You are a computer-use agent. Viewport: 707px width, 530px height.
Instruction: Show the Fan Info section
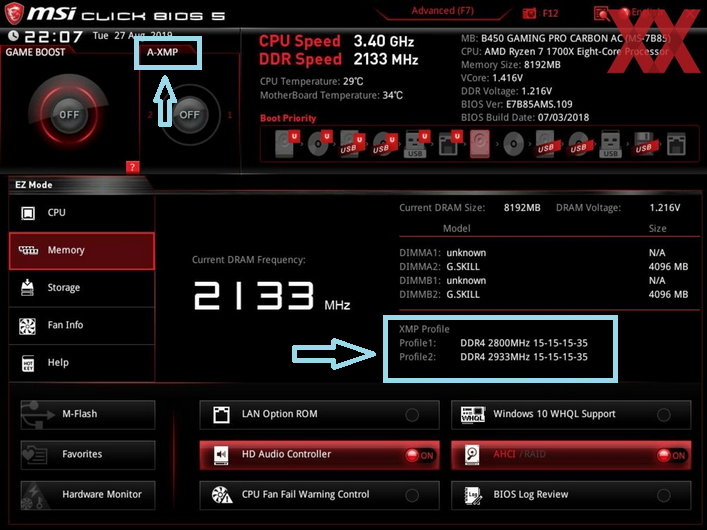(x=82, y=325)
